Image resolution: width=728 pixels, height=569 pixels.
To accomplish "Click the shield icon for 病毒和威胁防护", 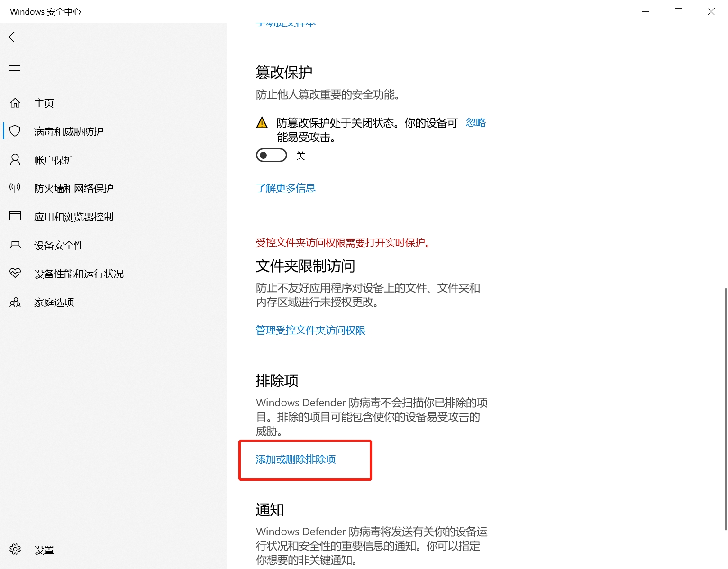I will tap(15, 131).
